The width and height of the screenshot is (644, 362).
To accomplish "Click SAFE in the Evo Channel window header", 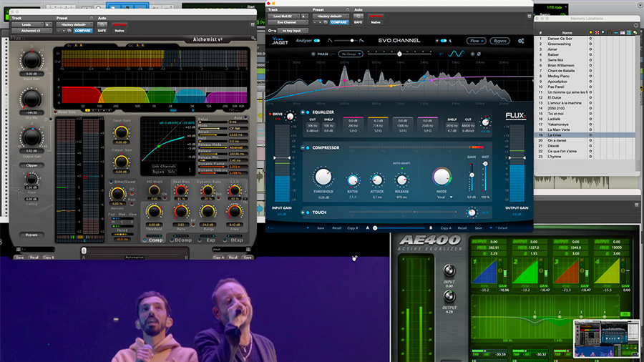I will point(358,22).
